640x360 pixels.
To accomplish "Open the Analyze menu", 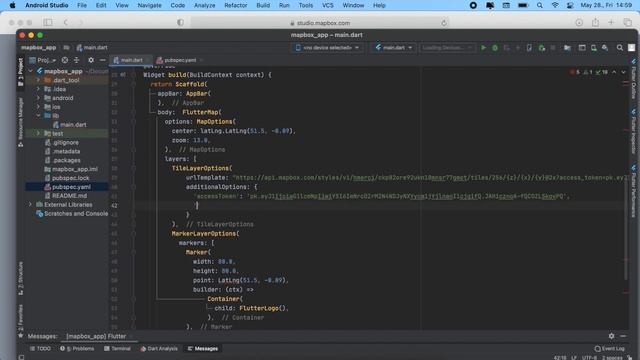I will 204,5.
